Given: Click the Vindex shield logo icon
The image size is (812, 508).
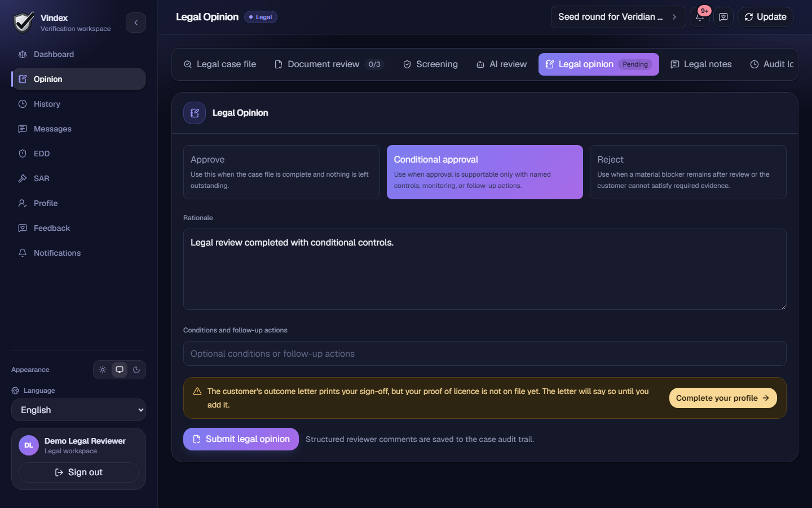Looking at the screenshot, I should 24,23.
